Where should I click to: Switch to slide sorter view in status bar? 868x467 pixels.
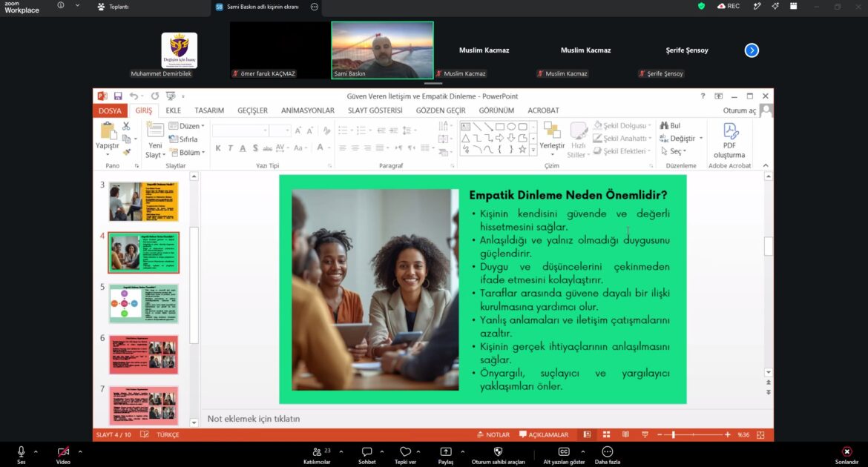[x=606, y=435]
